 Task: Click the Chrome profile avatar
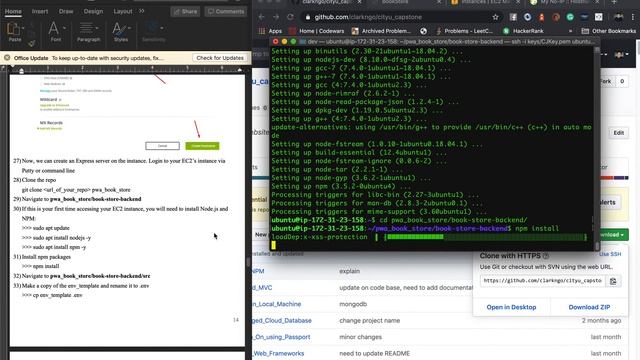pyautogui.click(x=618, y=17)
